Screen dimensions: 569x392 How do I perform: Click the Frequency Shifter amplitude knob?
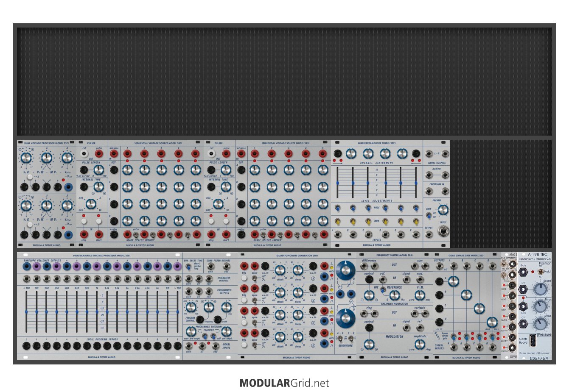pyautogui.click(x=420, y=345)
